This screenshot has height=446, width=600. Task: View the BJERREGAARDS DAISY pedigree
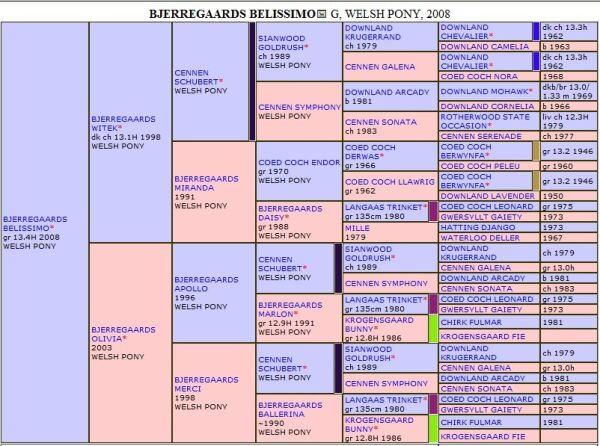coord(290,213)
